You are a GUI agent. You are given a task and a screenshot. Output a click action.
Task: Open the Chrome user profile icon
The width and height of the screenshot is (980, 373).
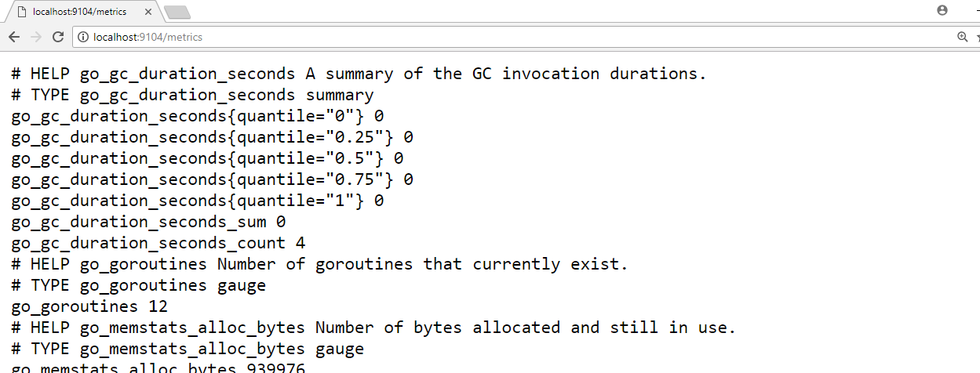[942, 10]
